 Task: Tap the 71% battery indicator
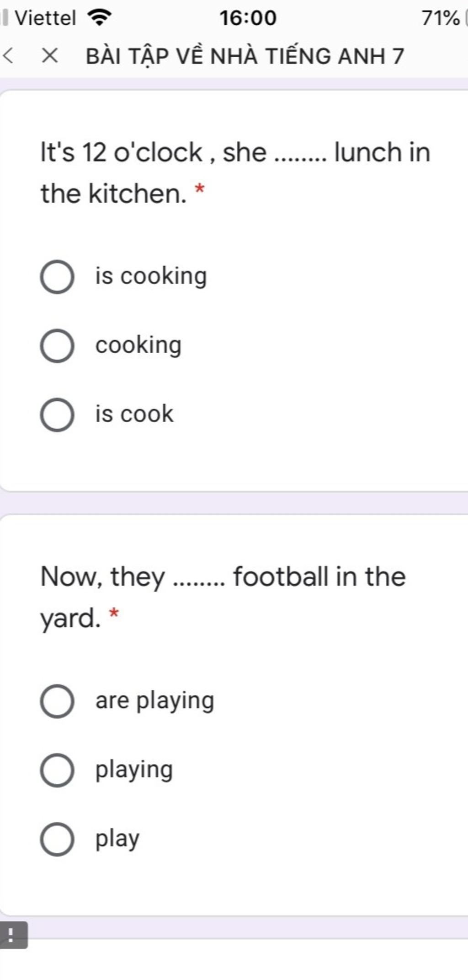441,18
